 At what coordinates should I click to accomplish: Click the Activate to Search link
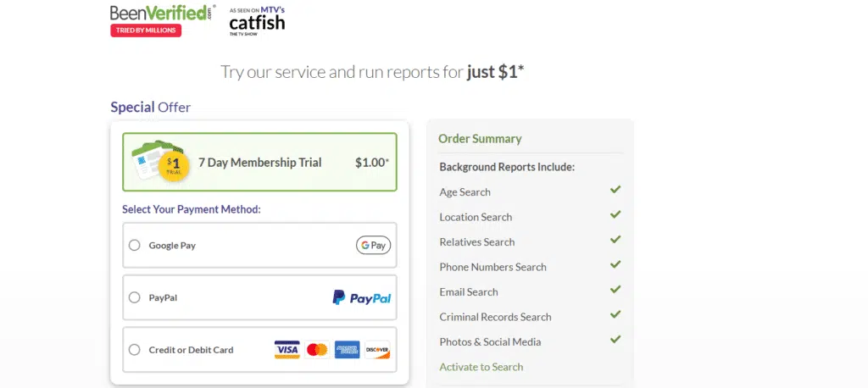(481, 367)
